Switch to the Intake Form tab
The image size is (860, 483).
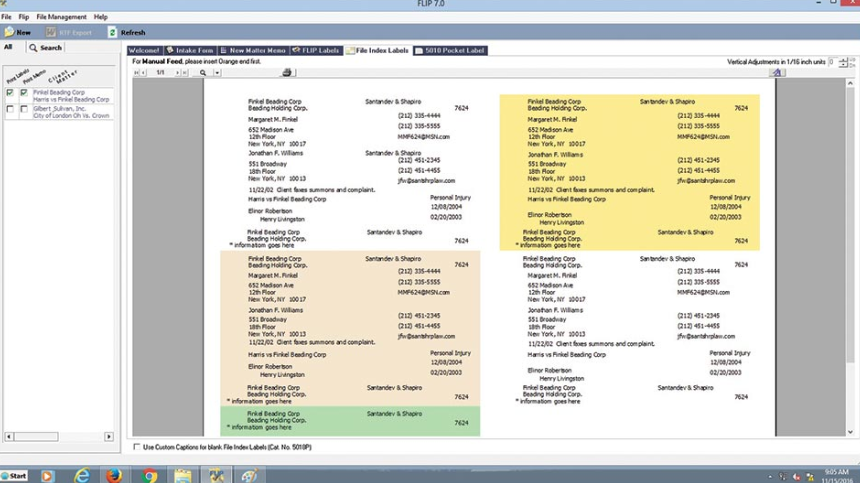coord(190,50)
